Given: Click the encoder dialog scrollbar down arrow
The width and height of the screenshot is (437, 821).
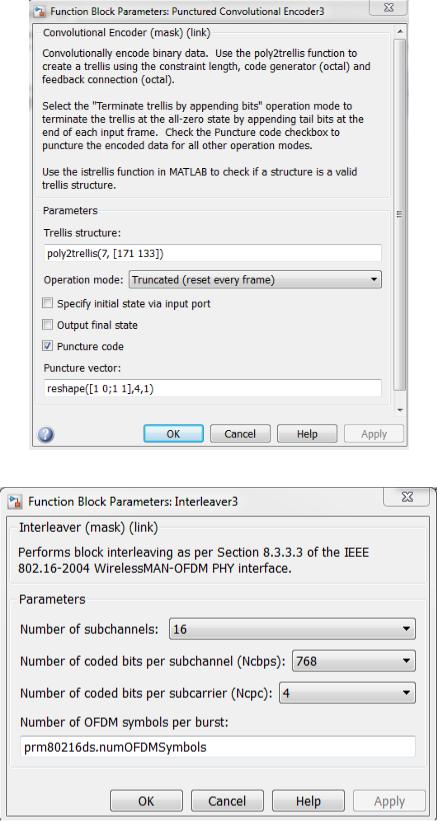Looking at the screenshot, I should click(399, 409).
